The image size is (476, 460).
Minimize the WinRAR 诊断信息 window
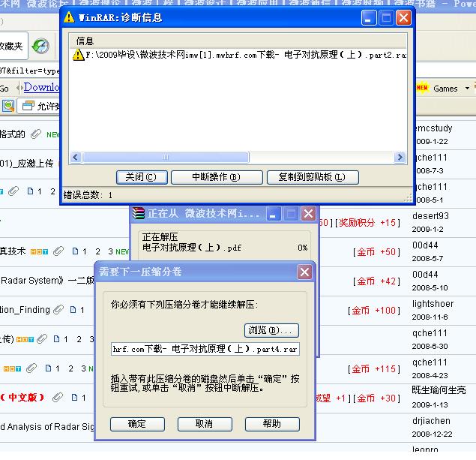click(x=369, y=17)
